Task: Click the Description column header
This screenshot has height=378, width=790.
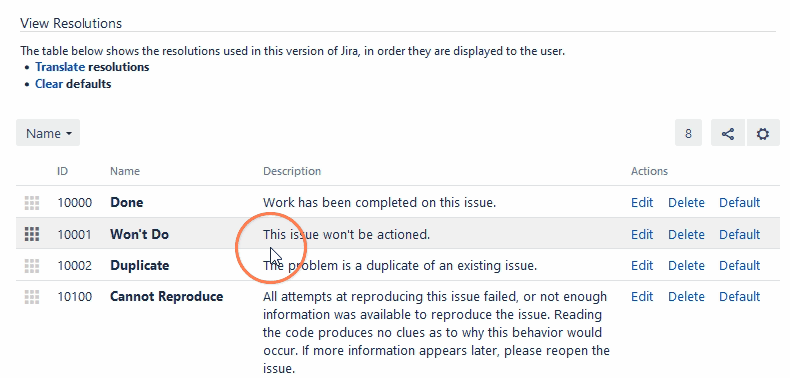Action: click(292, 171)
